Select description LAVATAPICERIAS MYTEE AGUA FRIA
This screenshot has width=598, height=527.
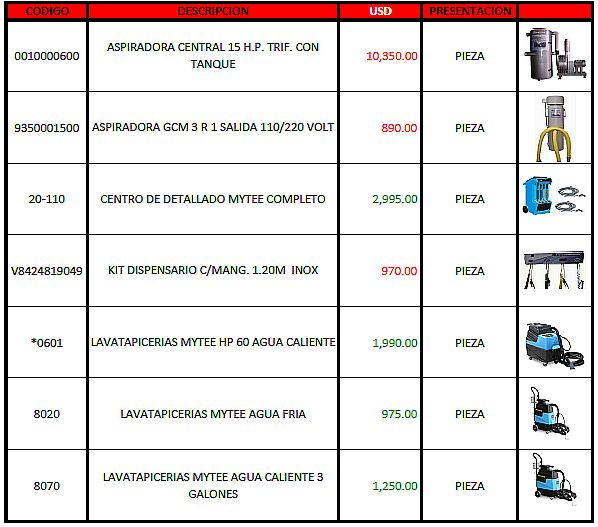pos(213,414)
